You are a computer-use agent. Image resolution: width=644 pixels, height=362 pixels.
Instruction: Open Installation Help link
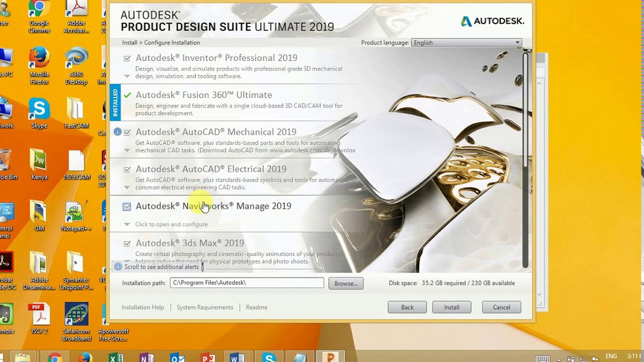pyautogui.click(x=143, y=307)
